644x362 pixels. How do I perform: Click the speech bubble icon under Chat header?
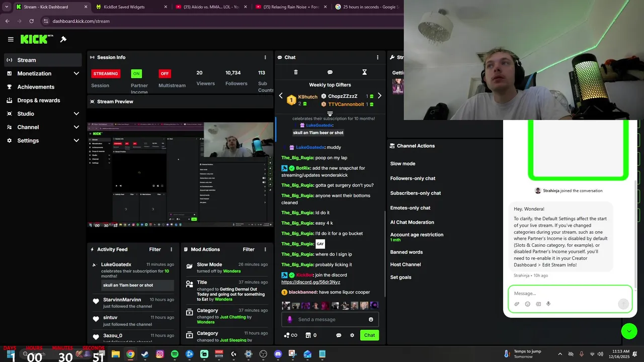(330, 72)
